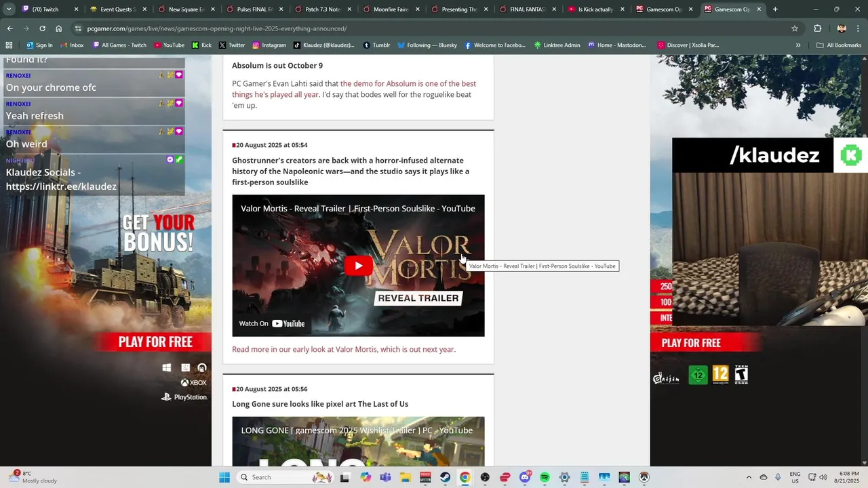
Task: Open the Valor Mortis video title link
Action: pyautogui.click(x=358, y=209)
